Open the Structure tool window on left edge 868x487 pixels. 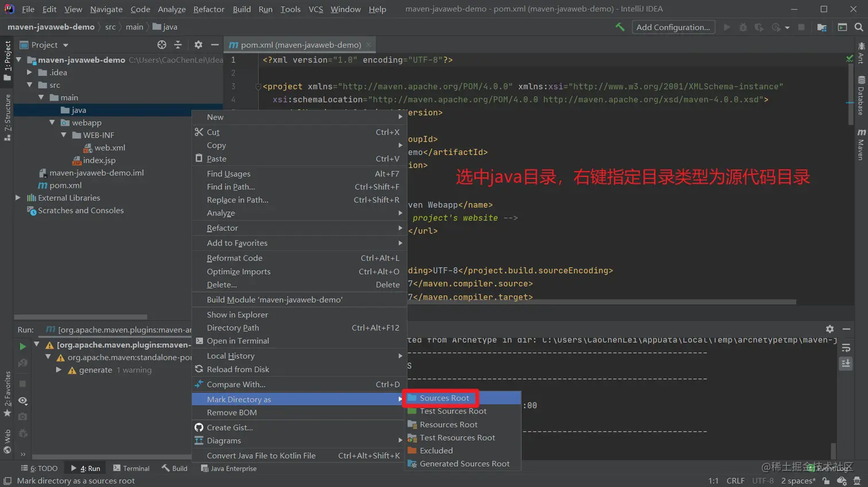7,118
